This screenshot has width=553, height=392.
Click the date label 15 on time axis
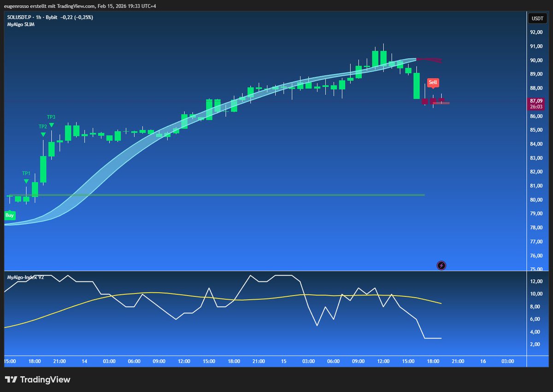[283, 362]
